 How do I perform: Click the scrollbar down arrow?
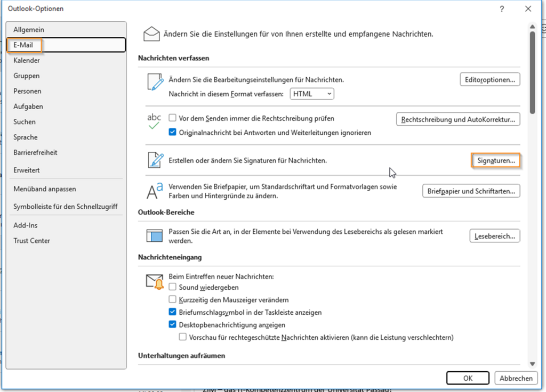pos(532,364)
